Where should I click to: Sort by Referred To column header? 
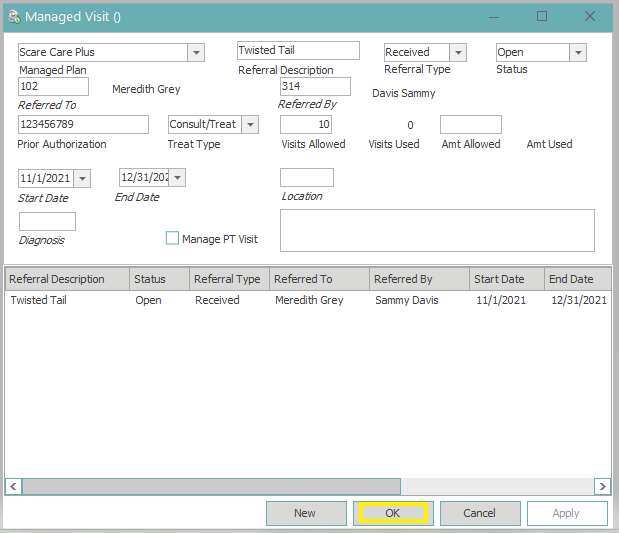tap(318, 279)
